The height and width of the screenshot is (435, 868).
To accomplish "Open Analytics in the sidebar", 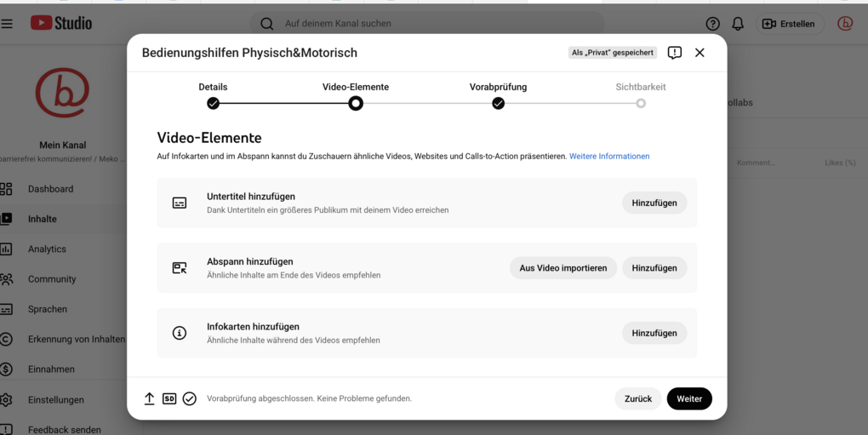I will point(47,249).
